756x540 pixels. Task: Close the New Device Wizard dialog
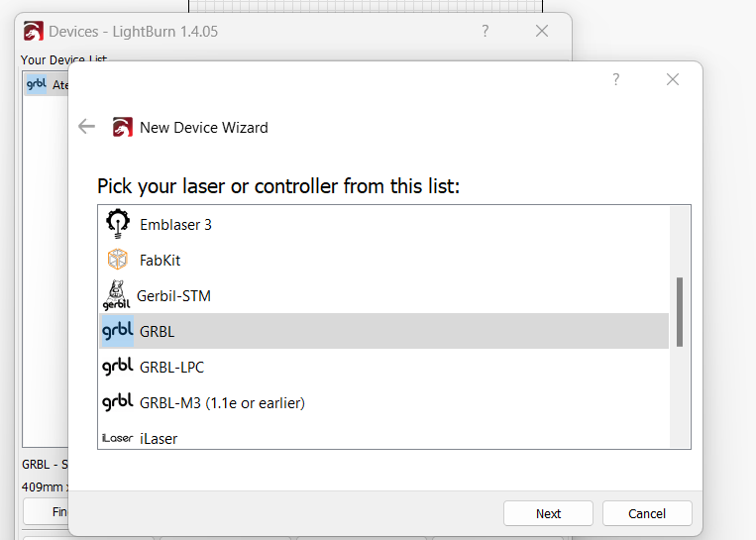(673, 79)
